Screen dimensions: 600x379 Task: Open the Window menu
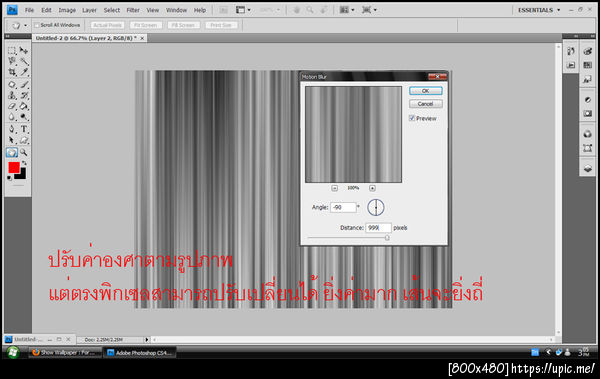176,10
